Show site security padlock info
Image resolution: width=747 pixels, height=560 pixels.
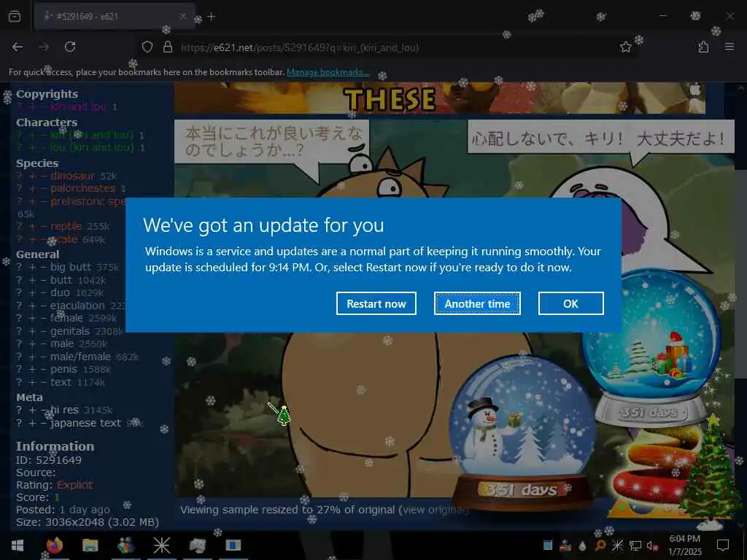167,47
